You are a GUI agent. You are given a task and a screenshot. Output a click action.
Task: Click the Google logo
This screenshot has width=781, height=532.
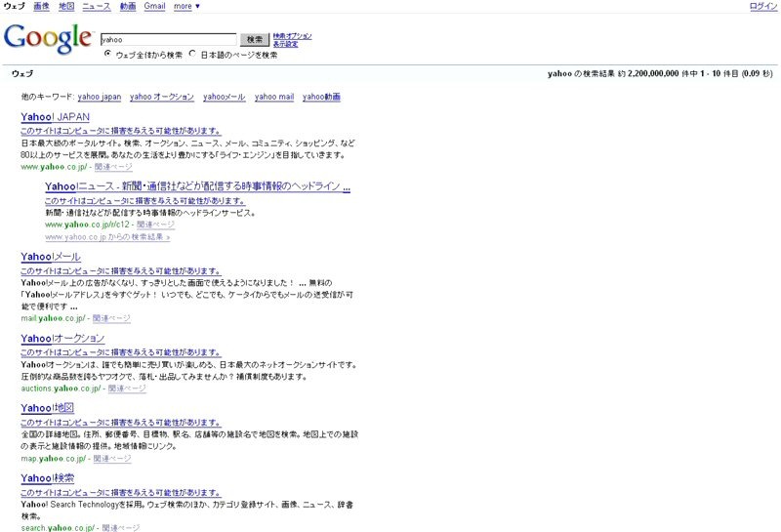[48, 38]
